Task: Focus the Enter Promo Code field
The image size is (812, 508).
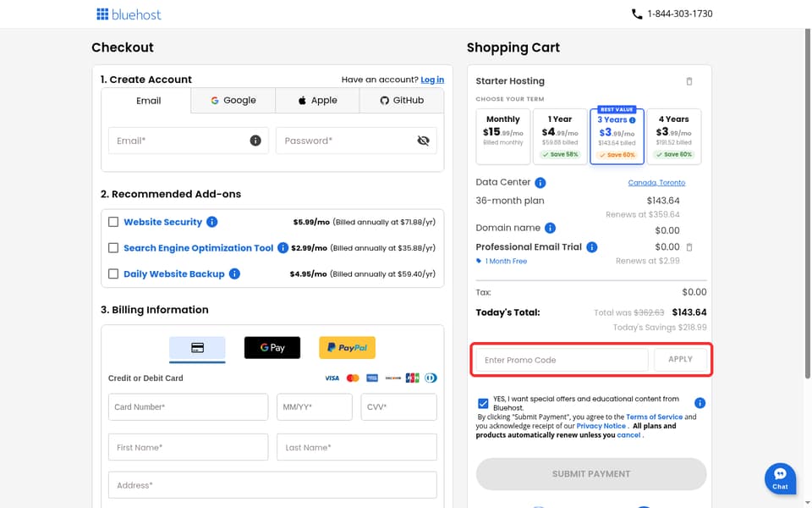Action: pos(562,360)
